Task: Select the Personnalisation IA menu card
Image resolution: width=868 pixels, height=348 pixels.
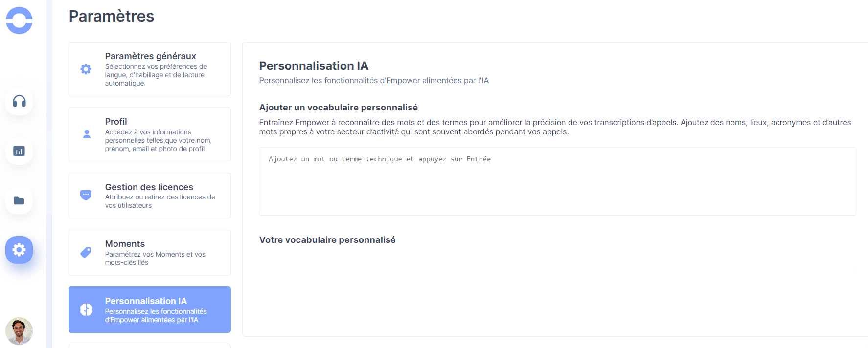Action: (150, 309)
